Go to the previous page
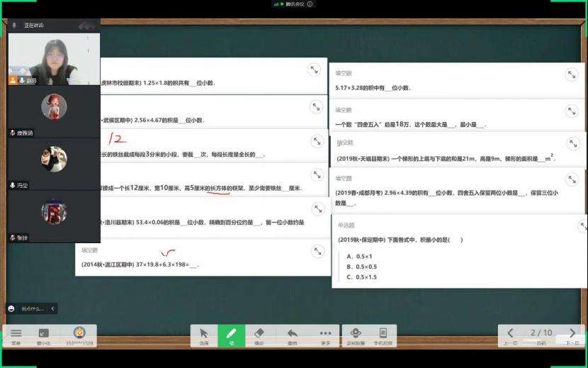Viewport: 588px width, 368px height. pyautogui.click(x=510, y=333)
